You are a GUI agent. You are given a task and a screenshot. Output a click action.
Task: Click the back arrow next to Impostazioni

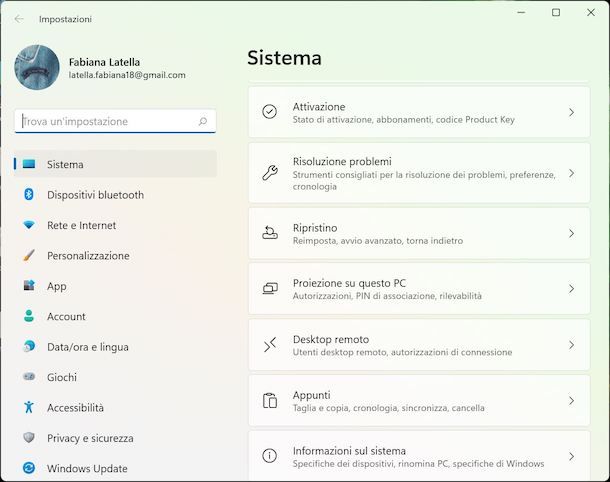[x=19, y=19]
